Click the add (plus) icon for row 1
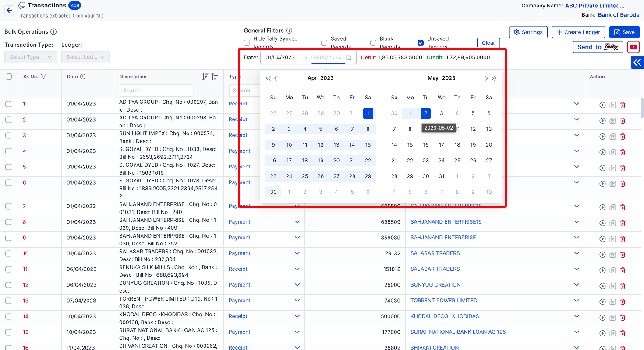644x350 pixels. point(602,105)
